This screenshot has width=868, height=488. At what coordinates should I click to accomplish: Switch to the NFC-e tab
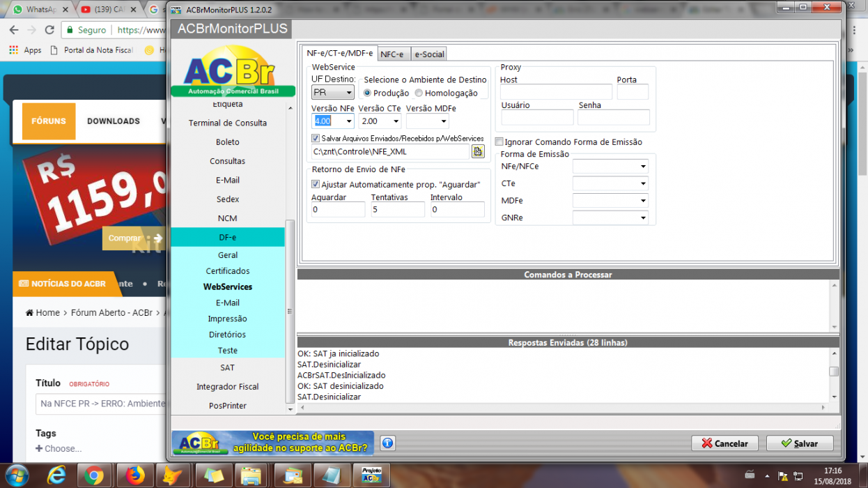(x=394, y=54)
